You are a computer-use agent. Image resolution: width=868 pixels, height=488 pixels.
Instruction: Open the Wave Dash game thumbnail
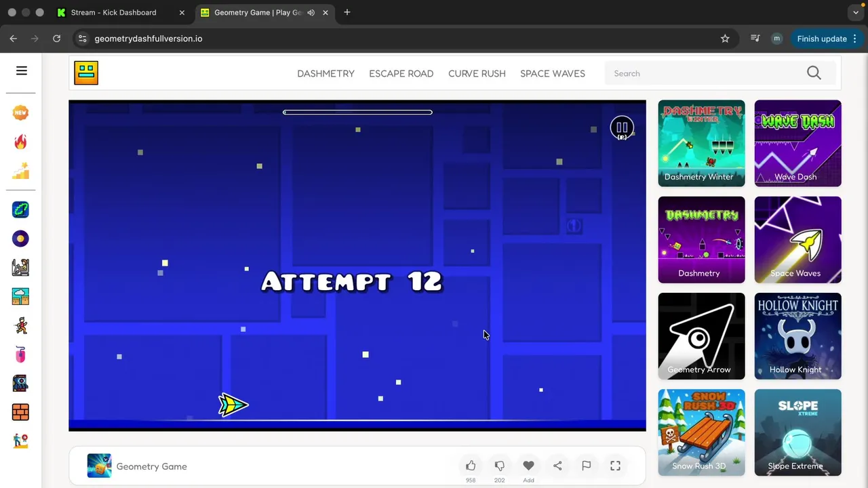coord(797,143)
